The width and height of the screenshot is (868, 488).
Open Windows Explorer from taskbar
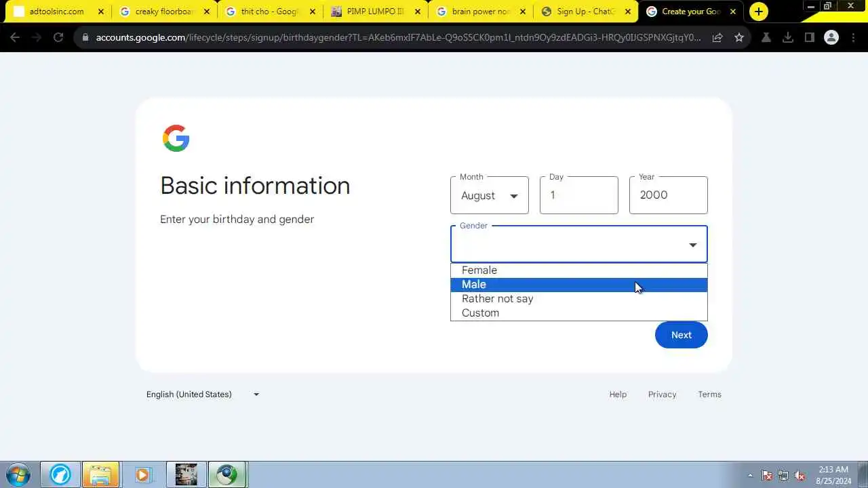tap(100, 474)
